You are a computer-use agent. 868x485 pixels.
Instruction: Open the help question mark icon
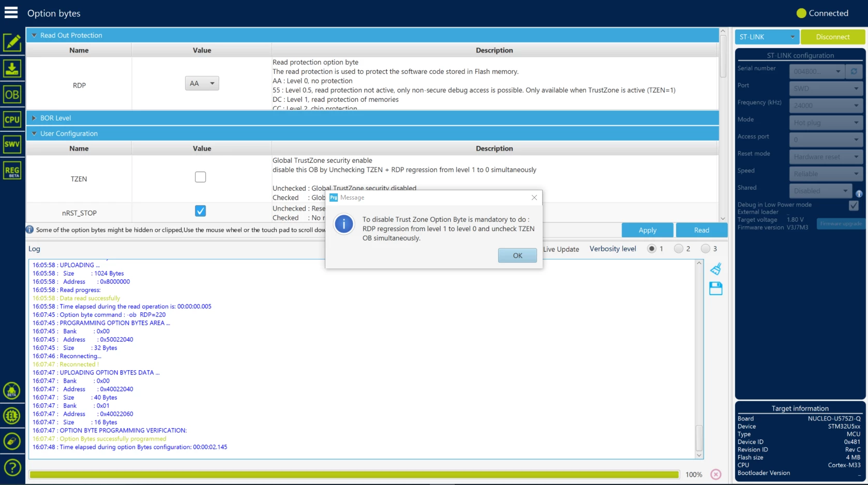coord(12,468)
